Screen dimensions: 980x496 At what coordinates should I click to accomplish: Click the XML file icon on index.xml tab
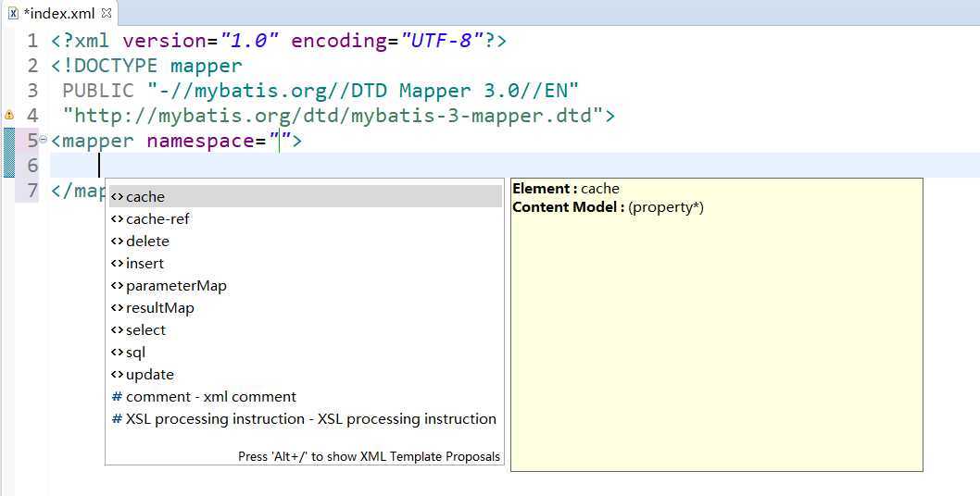tap(13, 13)
